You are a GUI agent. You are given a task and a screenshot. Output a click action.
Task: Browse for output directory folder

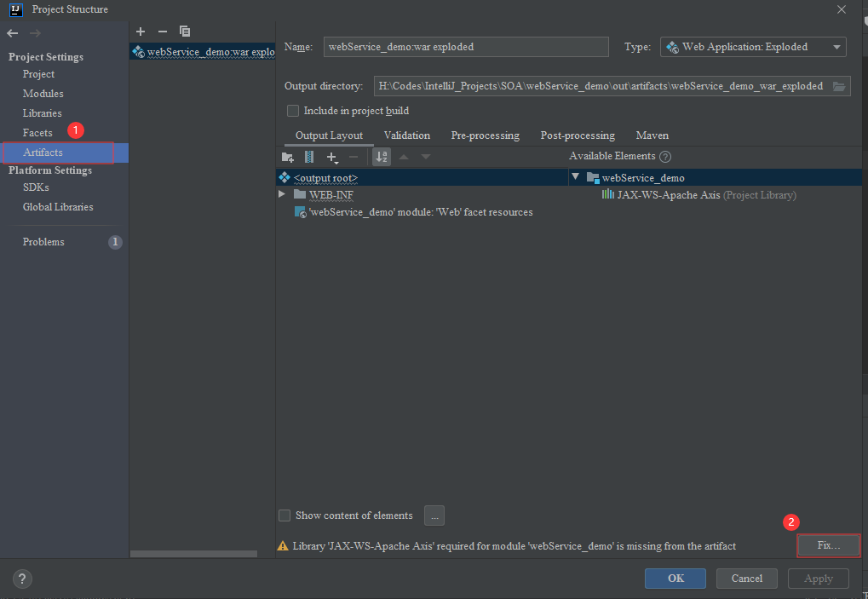[x=839, y=86]
